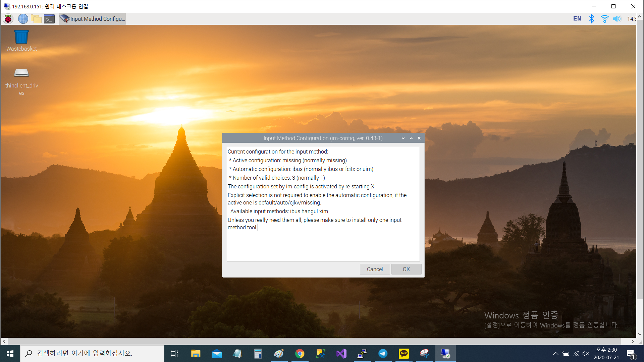Roll down the dialog using title bar chevron
Screen dimensions: 644x362
click(x=403, y=138)
